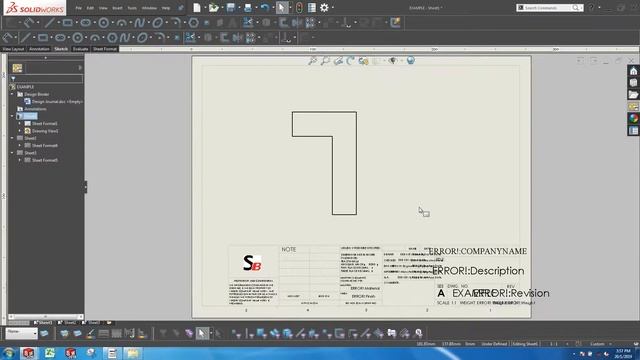The width and height of the screenshot is (640, 360).
Task: Open Options with the gear icon
Action: [324, 7]
